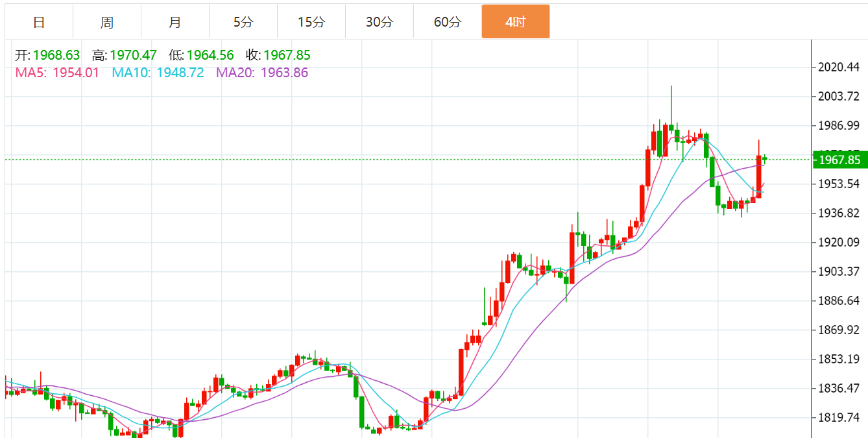
Task: Click the high price 高:1970.47
Action: (125, 55)
